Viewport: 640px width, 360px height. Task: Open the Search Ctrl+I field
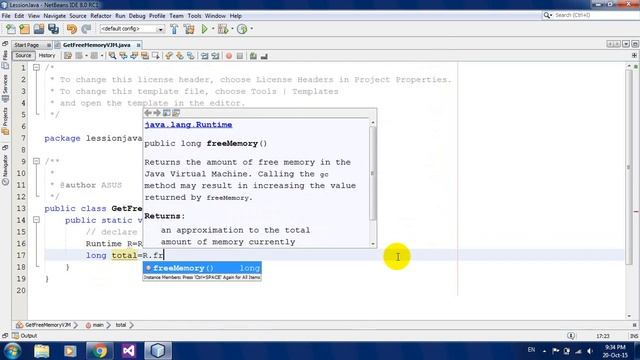click(x=591, y=15)
